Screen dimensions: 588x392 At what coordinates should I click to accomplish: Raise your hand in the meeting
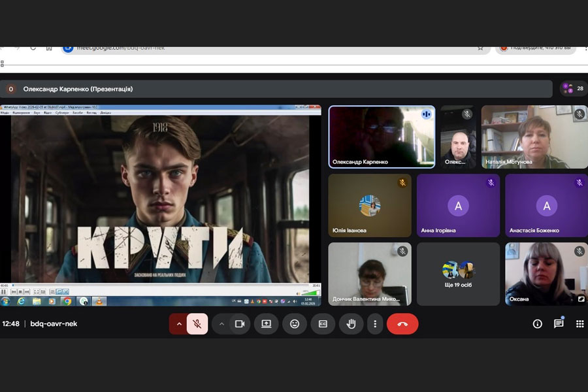[351, 324]
